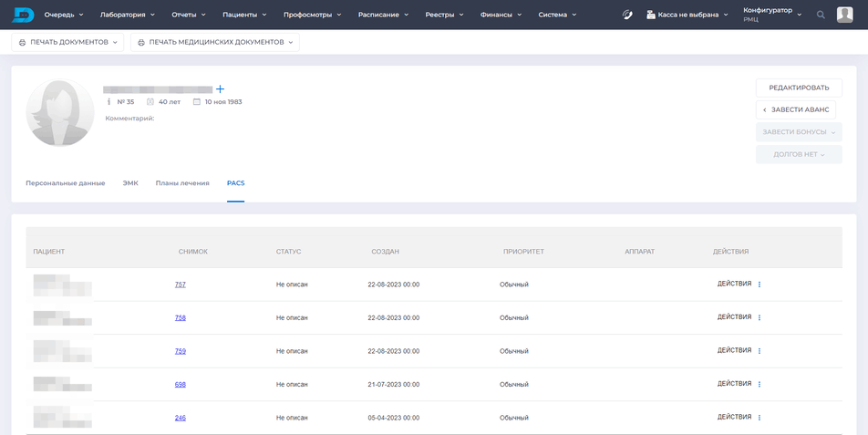
Task: Open the Расписание menu
Action: click(383, 15)
